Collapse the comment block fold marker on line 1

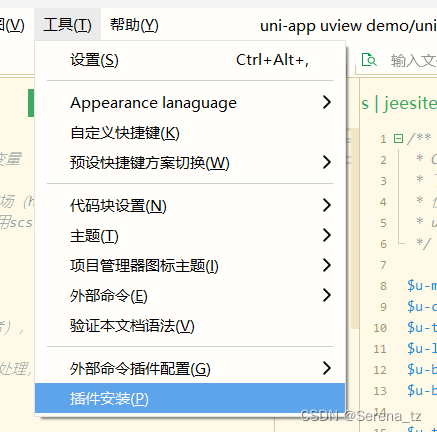[398, 138]
